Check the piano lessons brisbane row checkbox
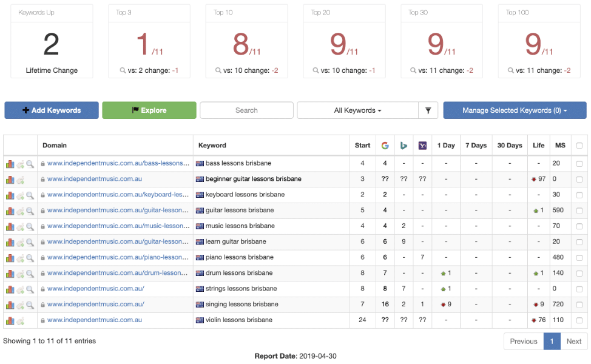The width and height of the screenshot is (591, 364). [579, 258]
